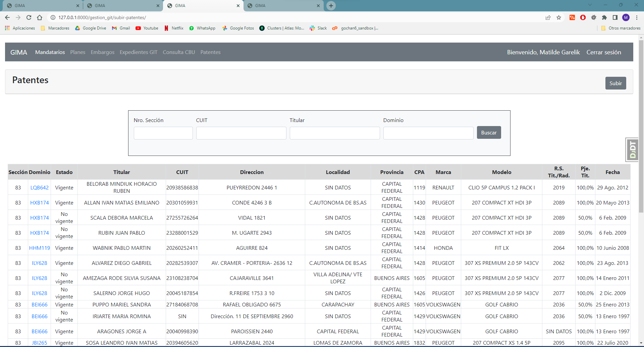Image resolution: width=644 pixels, height=347 pixels.
Task: Click cell CLIO 5P CAMPUS 1.2 PACK I
Action: (x=502, y=188)
